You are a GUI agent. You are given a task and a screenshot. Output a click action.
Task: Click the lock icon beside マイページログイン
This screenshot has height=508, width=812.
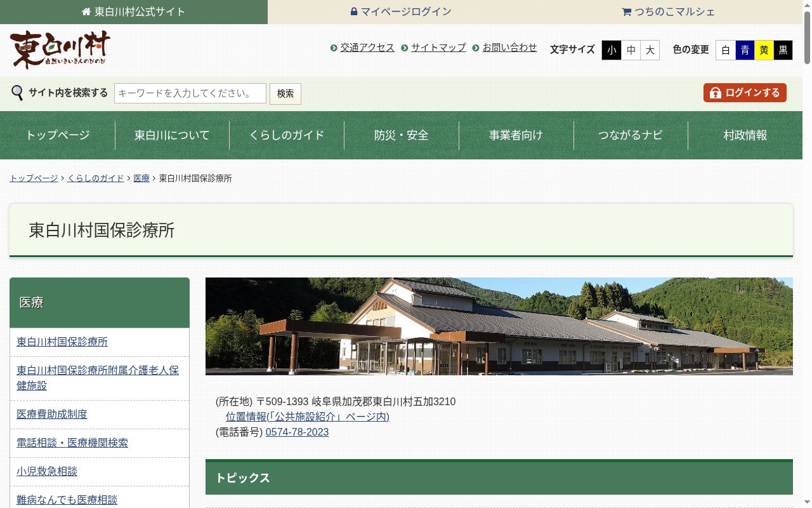point(354,11)
